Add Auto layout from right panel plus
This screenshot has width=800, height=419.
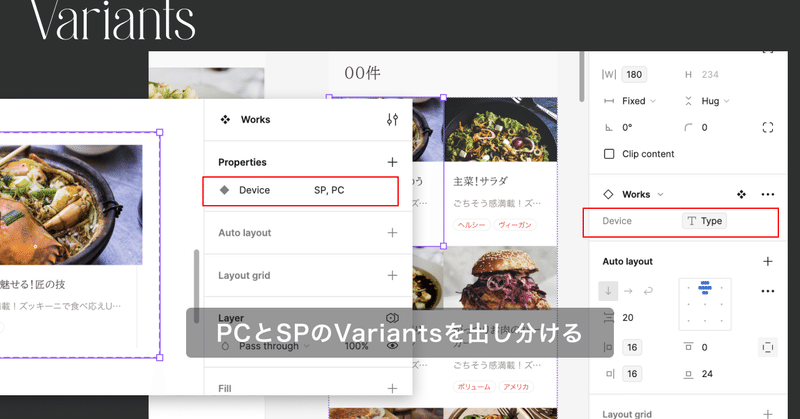pos(767,261)
